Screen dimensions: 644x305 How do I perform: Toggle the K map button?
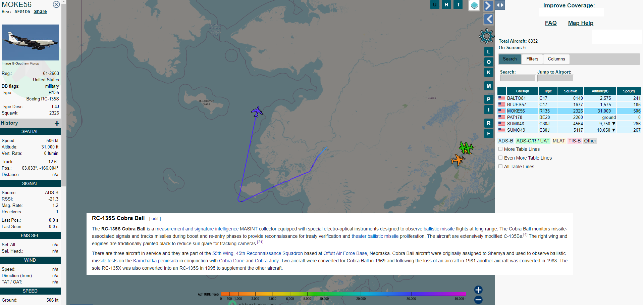(488, 72)
